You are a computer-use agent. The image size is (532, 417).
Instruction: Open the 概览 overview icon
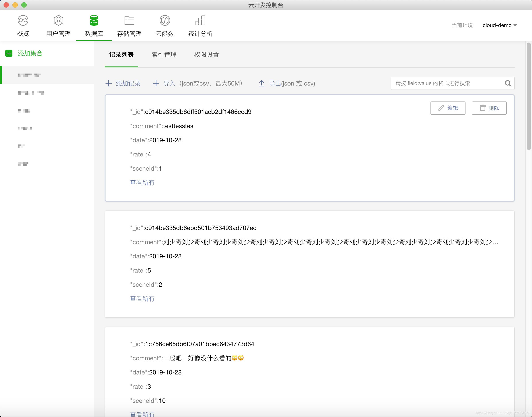pyautogui.click(x=23, y=21)
